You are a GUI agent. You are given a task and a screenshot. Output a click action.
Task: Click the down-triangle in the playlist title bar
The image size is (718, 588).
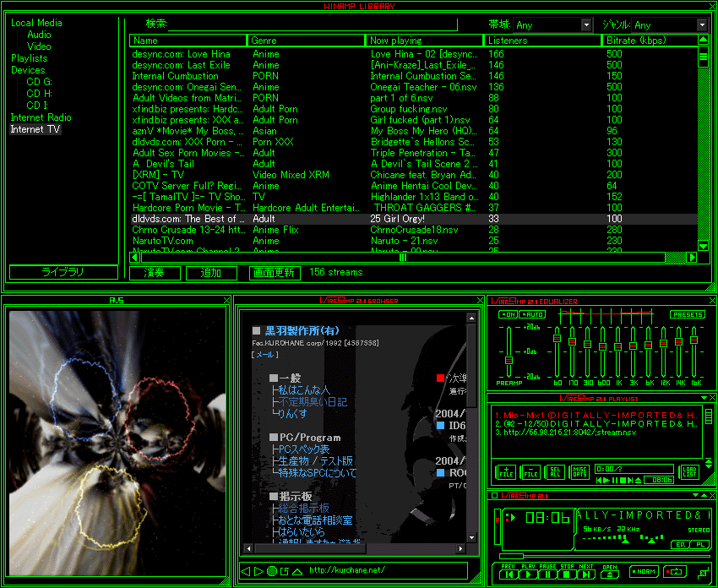click(x=704, y=398)
